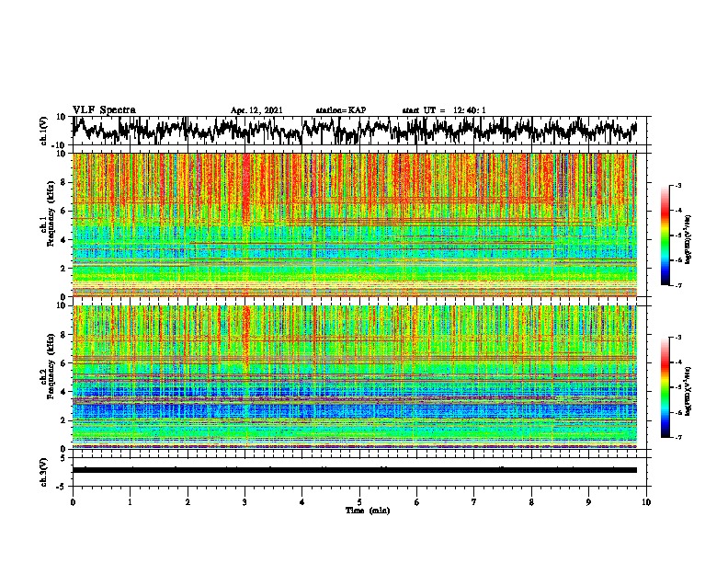The image size is (728, 563).
Task: Click the time axis tick label "3"
Action: (245, 502)
